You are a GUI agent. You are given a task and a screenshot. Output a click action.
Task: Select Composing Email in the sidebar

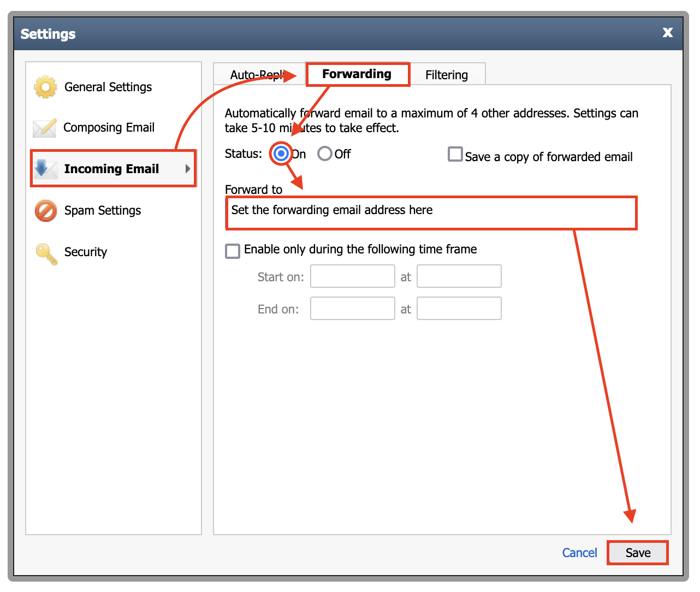click(109, 128)
